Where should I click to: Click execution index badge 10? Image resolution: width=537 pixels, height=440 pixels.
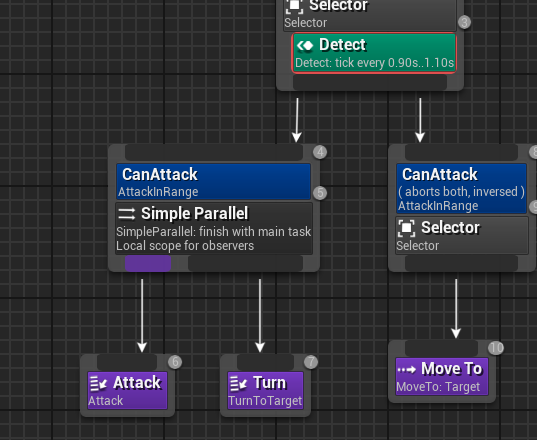pyautogui.click(x=496, y=348)
